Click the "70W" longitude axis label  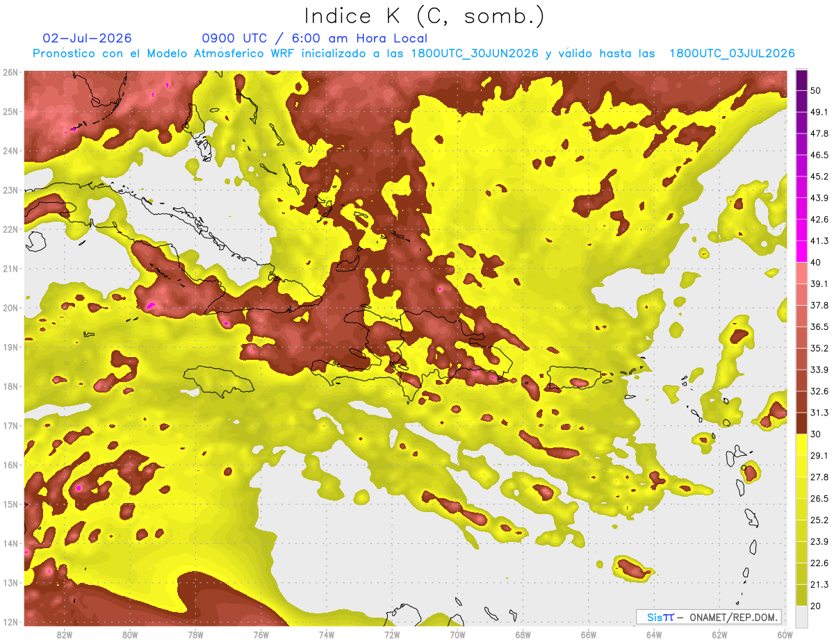[457, 635]
